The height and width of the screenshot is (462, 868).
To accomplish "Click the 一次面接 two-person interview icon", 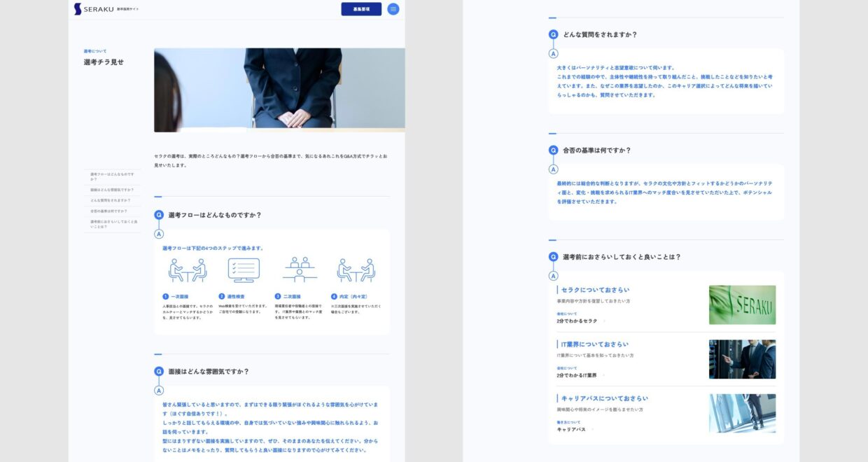I will pyautogui.click(x=187, y=270).
